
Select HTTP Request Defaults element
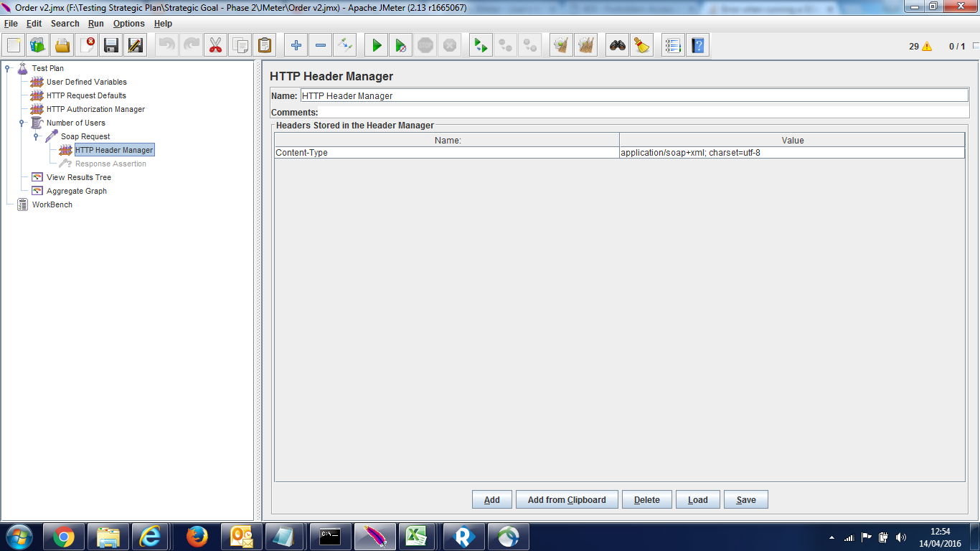pyautogui.click(x=86, y=95)
